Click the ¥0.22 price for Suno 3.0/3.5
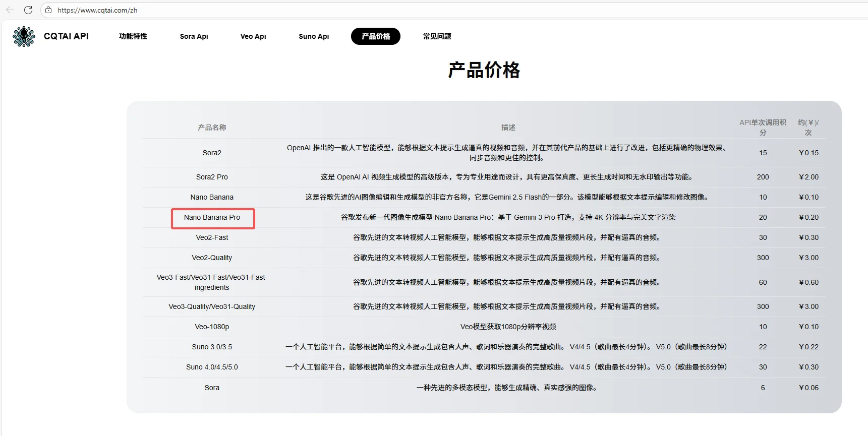This screenshot has height=436, width=868. pyautogui.click(x=809, y=347)
